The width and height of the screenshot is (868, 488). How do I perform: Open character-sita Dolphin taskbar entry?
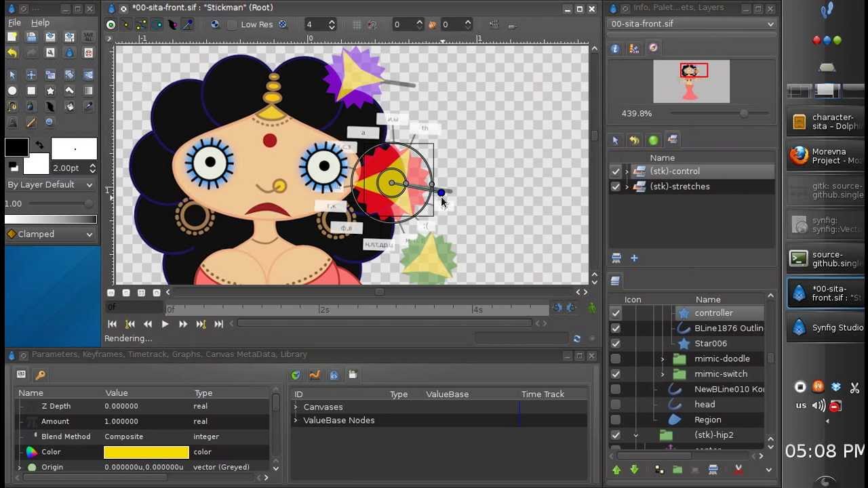pos(826,122)
